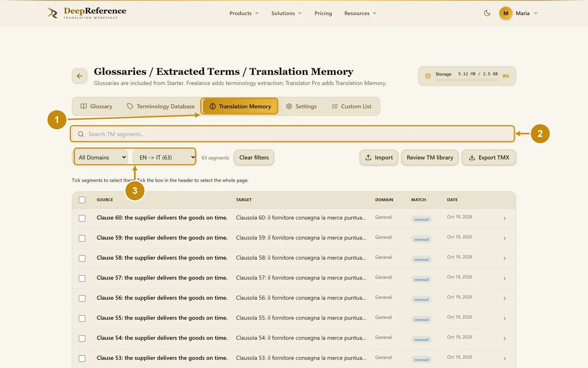Image resolution: width=588 pixels, height=368 pixels.
Task: Open details chevron for Clause 55 row
Action: [x=504, y=318]
